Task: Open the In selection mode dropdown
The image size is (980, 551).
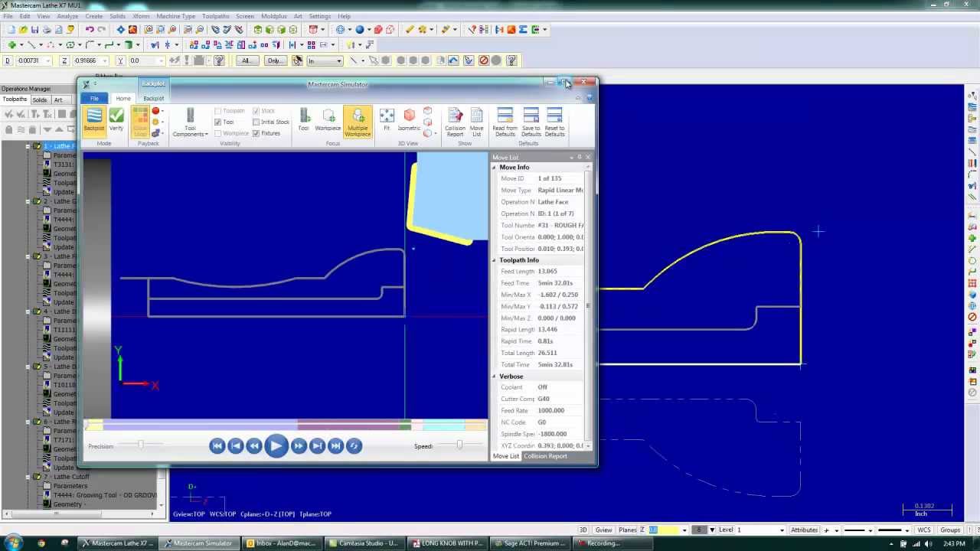Action: [325, 60]
